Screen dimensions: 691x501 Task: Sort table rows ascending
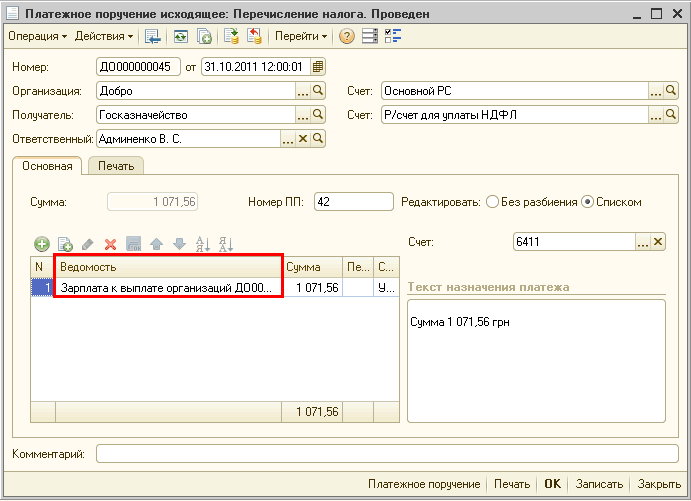coord(202,244)
